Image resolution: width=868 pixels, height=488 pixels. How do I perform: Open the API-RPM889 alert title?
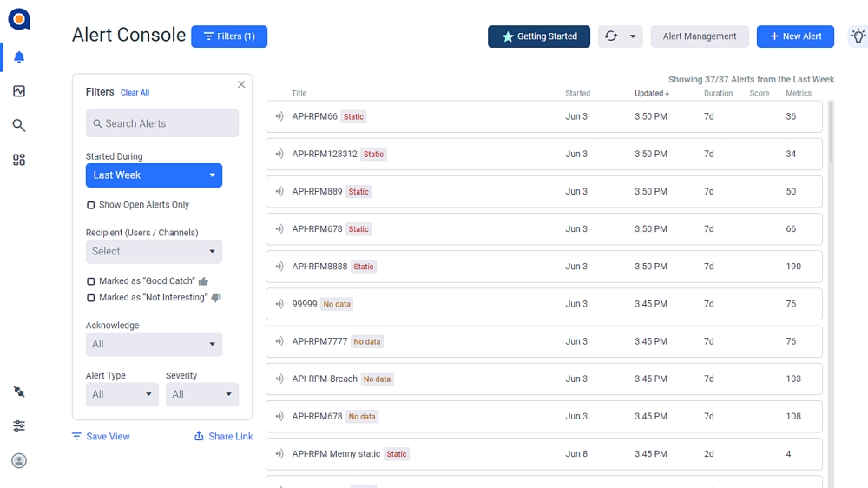(317, 192)
